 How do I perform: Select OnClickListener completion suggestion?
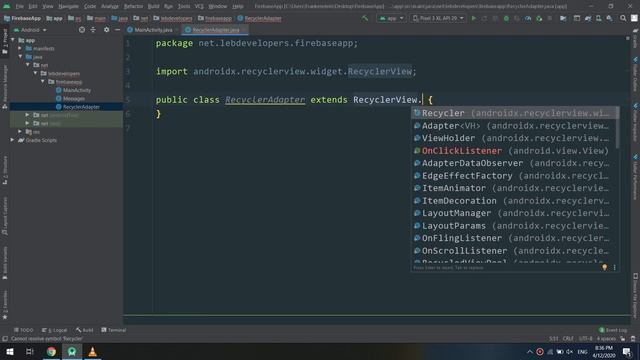514,151
